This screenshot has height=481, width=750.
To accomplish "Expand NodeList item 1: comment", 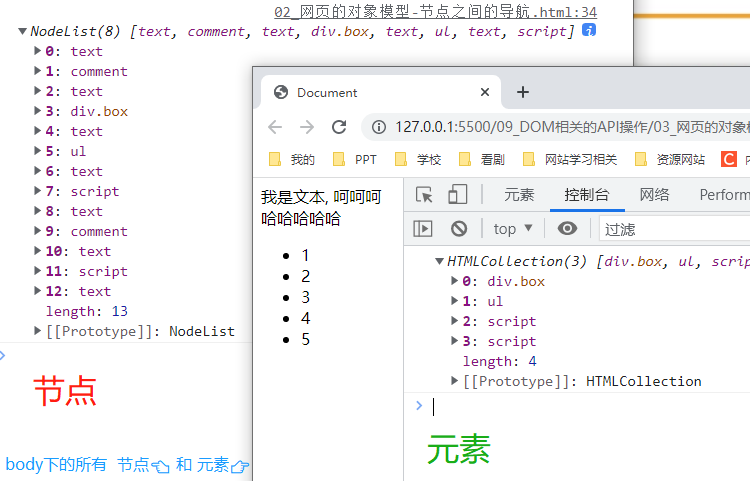I will coord(37,71).
